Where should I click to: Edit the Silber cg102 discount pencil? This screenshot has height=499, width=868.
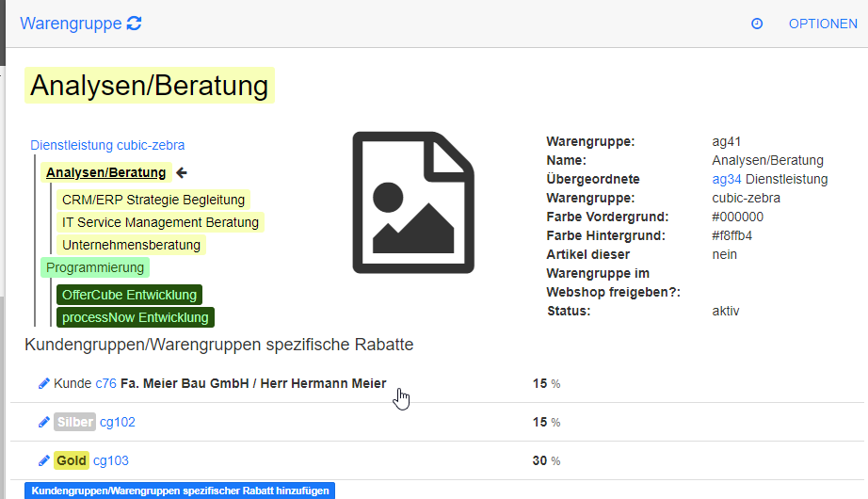coord(43,422)
